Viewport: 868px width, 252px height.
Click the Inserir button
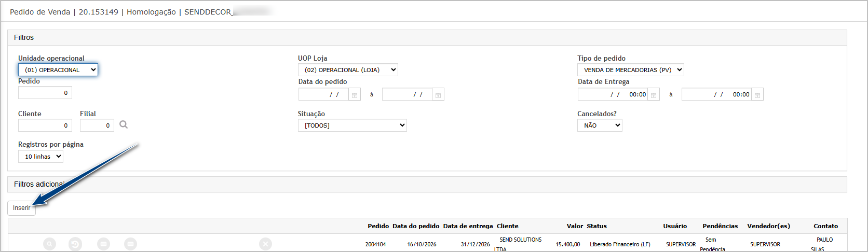[x=21, y=208]
